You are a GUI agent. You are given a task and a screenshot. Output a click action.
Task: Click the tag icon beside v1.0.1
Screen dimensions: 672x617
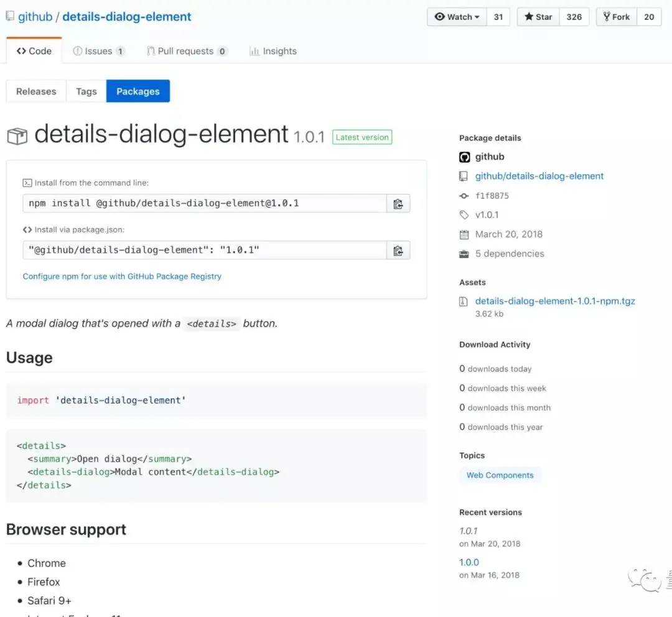coord(464,215)
